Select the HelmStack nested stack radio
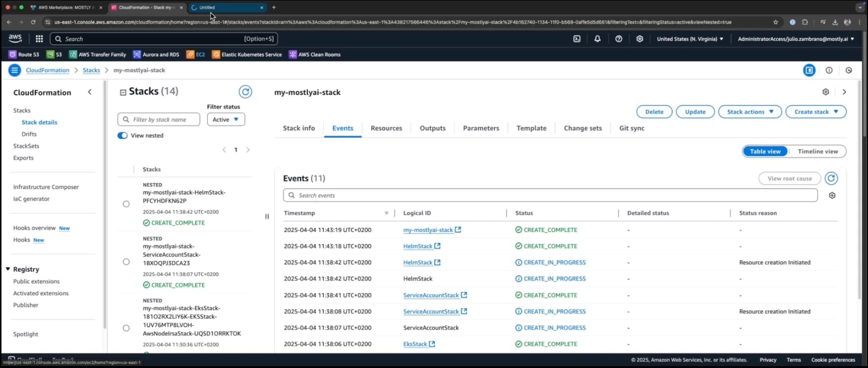The width and height of the screenshot is (868, 368). [x=126, y=204]
